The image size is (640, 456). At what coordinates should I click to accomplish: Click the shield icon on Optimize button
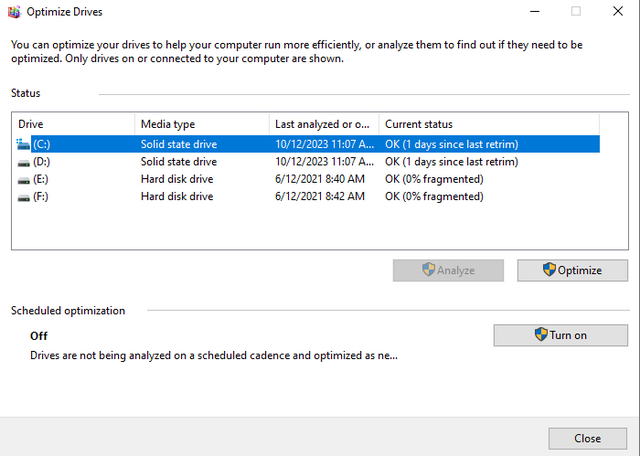(549, 270)
